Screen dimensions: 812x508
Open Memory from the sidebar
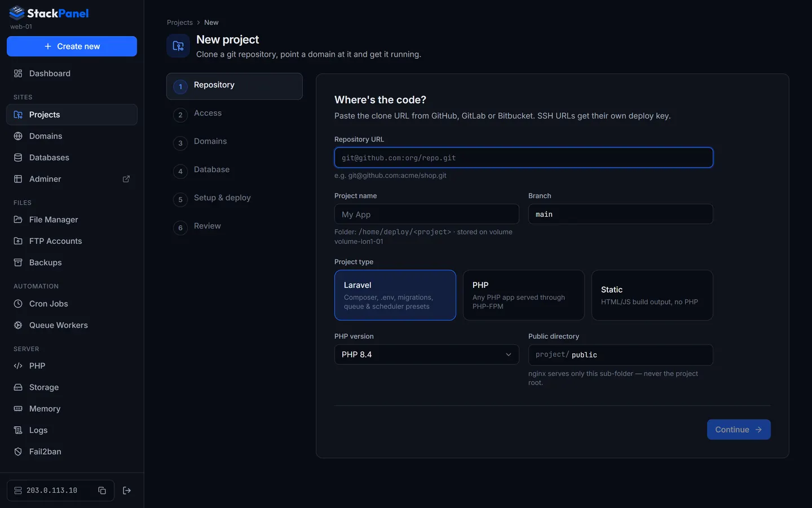pos(72,409)
